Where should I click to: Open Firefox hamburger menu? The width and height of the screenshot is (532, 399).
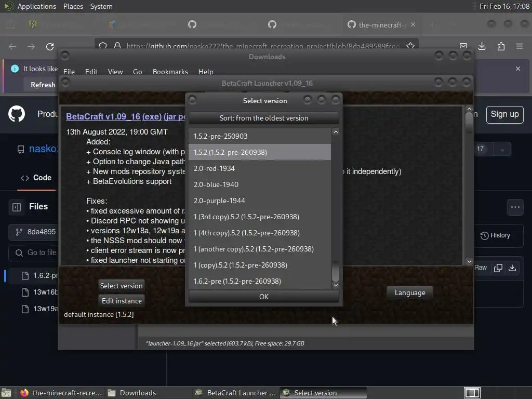(x=520, y=46)
